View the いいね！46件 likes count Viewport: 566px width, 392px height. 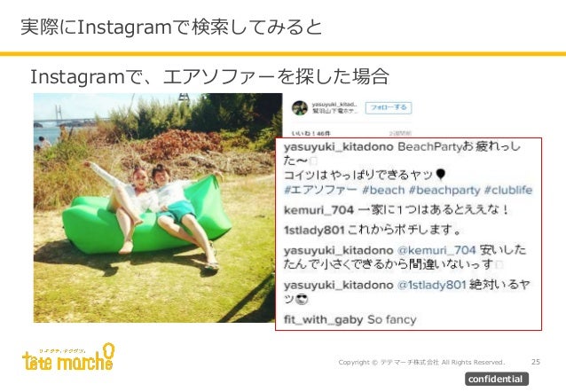click(311, 134)
